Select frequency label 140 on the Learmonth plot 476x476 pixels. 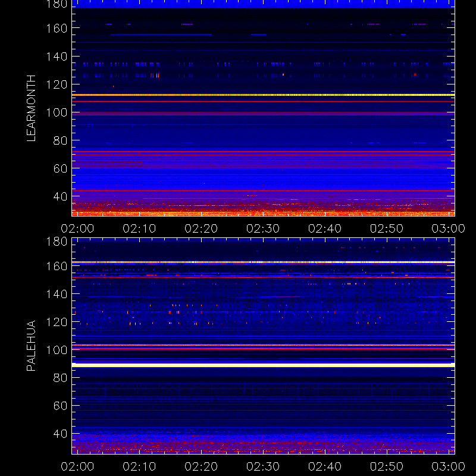click(57, 57)
